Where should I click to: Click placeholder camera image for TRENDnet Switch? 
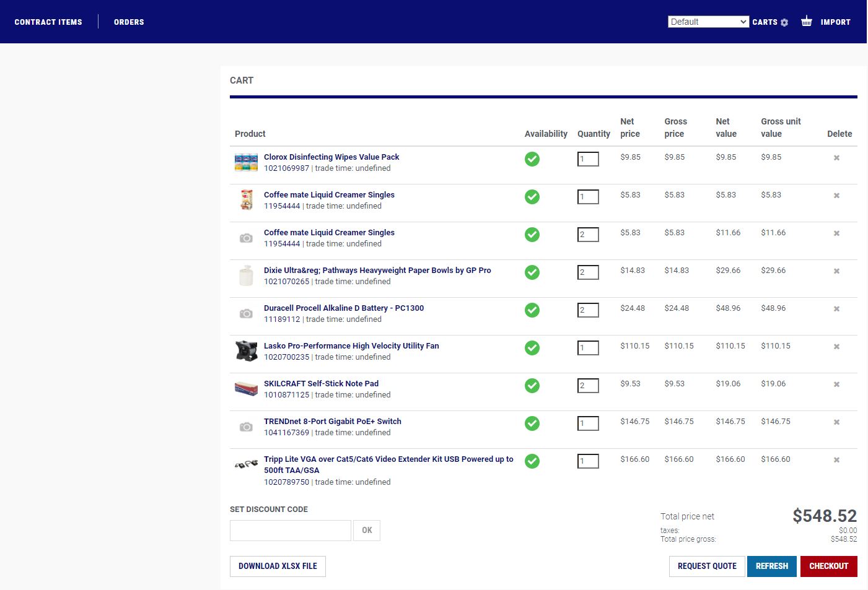[246, 427]
